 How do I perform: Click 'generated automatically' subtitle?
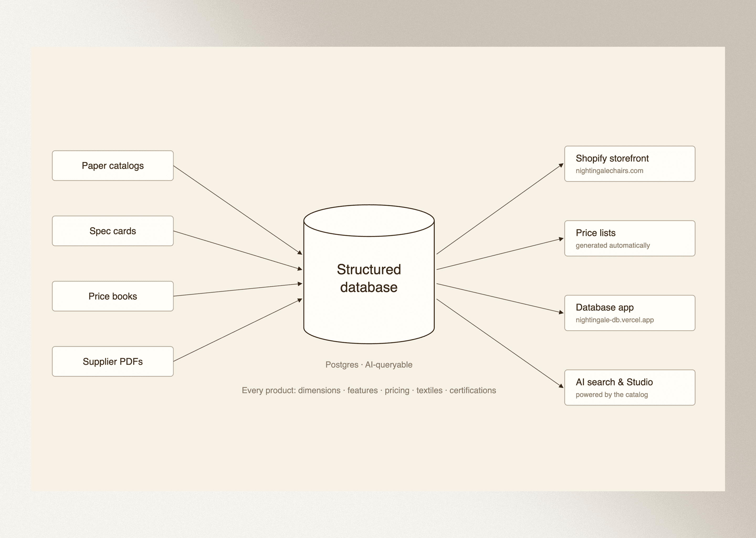tap(613, 245)
